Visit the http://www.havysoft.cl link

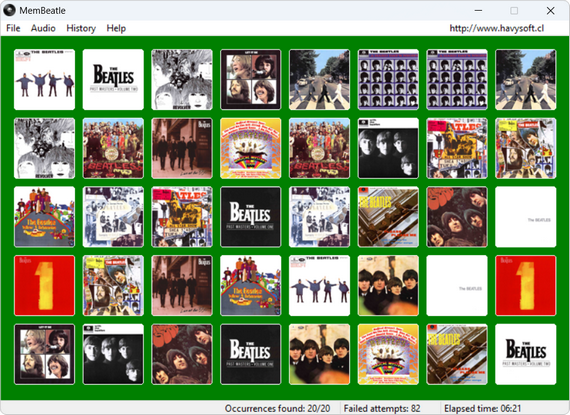point(497,28)
